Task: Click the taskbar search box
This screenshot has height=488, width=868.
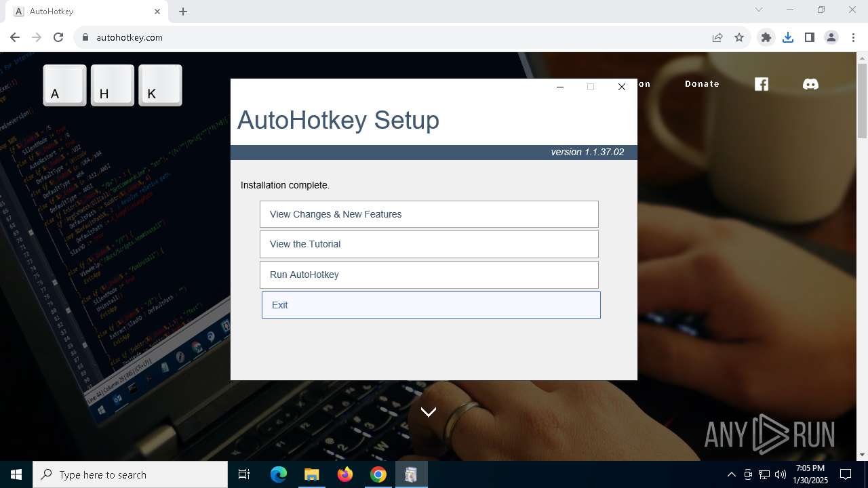Action: coord(130,474)
